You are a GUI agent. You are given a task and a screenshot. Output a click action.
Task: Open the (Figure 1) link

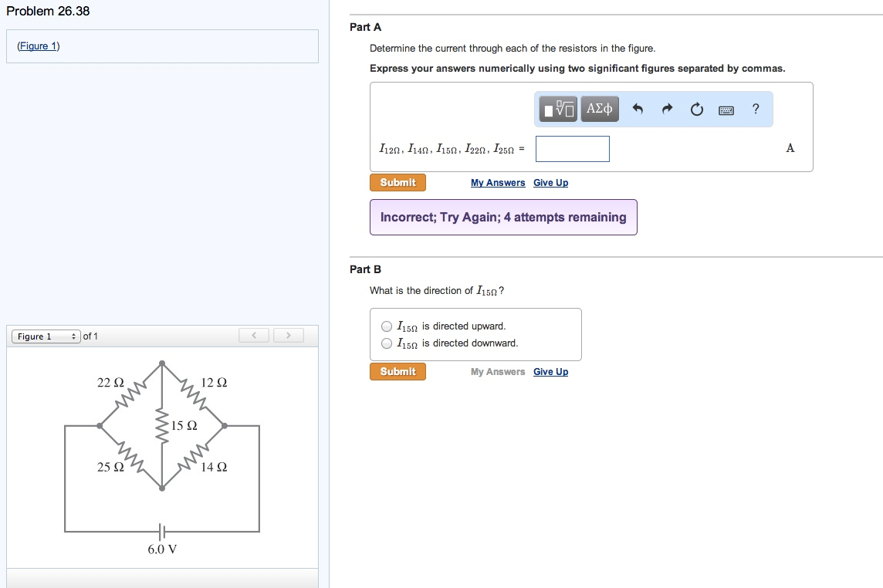tap(39, 46)
